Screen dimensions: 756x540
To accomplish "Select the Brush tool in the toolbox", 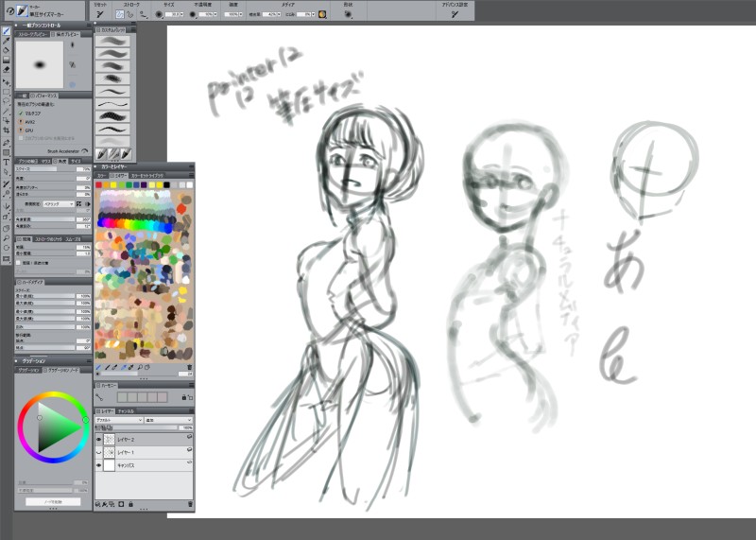I will (x=7, y=31).
